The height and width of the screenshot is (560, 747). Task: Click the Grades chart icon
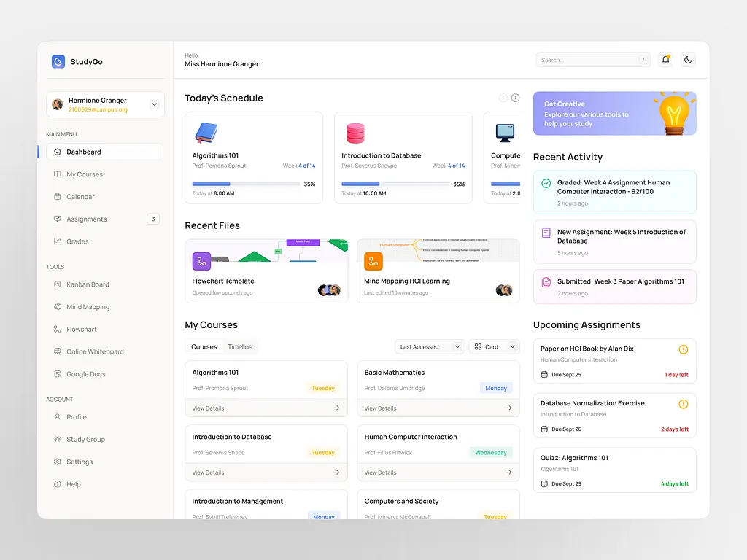point(57,241)
